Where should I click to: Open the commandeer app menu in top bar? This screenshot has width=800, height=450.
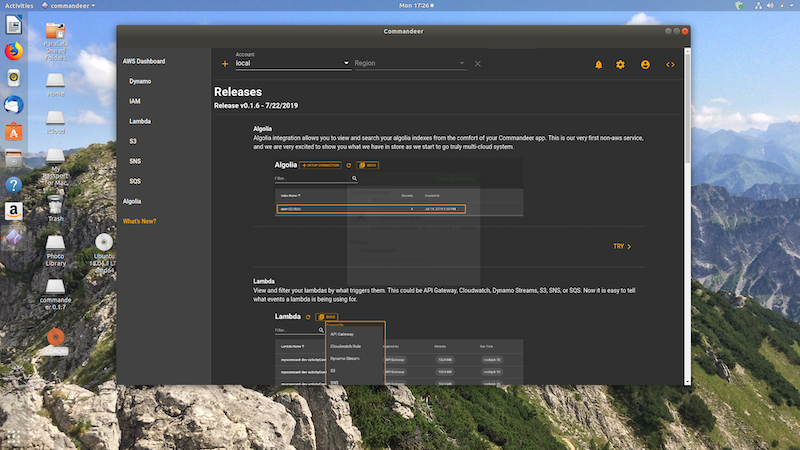pyautogui.click(x=68, y=6)
